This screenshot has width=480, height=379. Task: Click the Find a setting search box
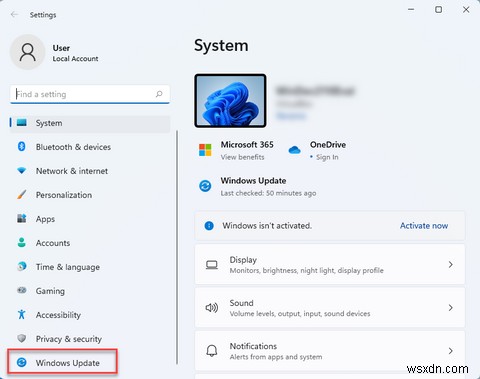(x=90, y=94)
